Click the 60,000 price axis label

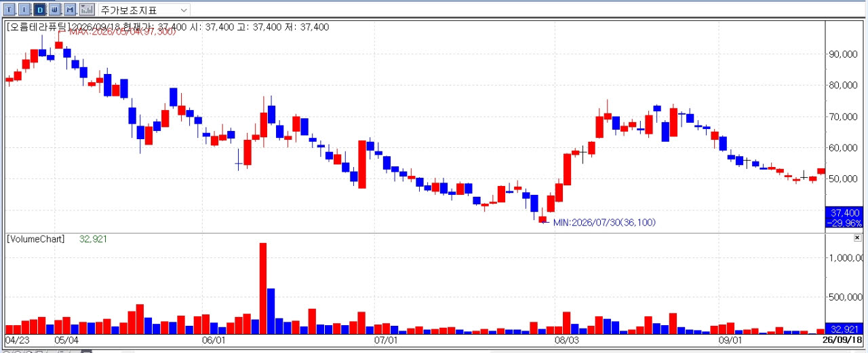(x=845, y=148)
